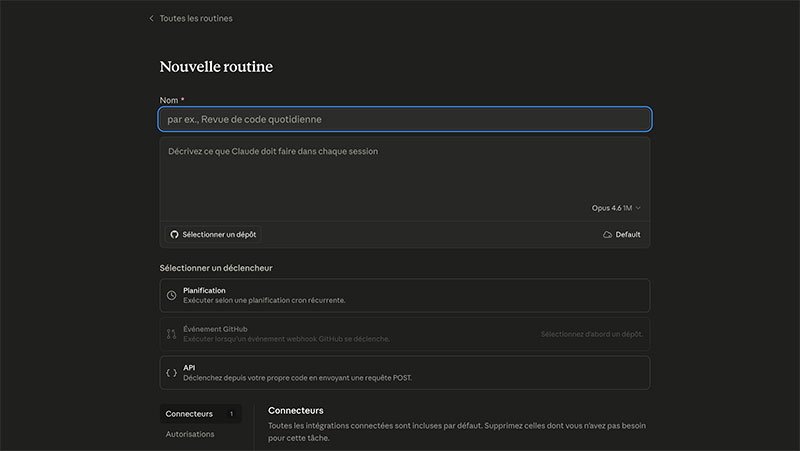Open the Default environment selector
Screen dimensions: 800x451
pos(621,235)
